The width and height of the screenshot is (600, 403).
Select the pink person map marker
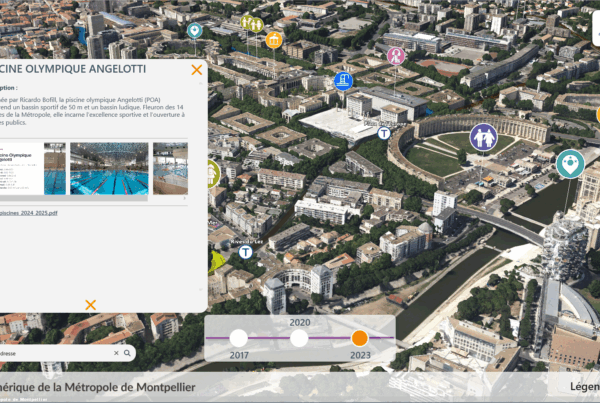point(396,55)
